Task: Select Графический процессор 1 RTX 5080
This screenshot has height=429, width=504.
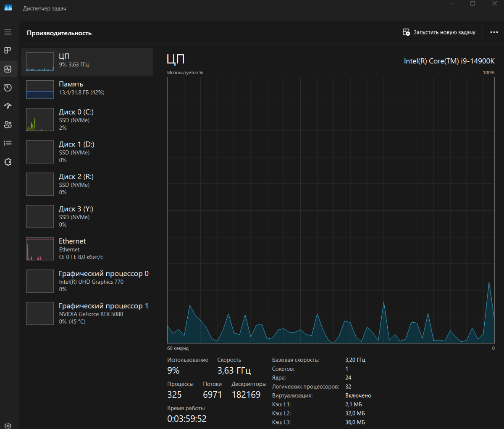Action: (x=87, y=314)
